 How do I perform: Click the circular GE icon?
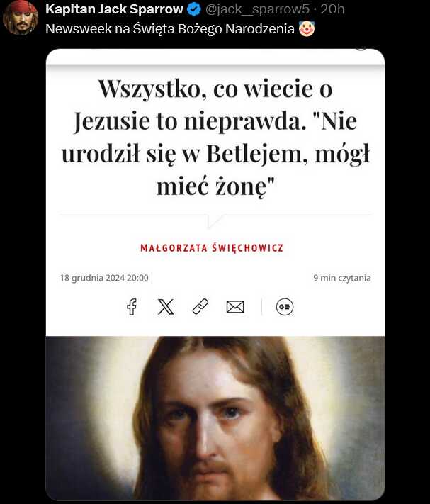tap(285, 307)
